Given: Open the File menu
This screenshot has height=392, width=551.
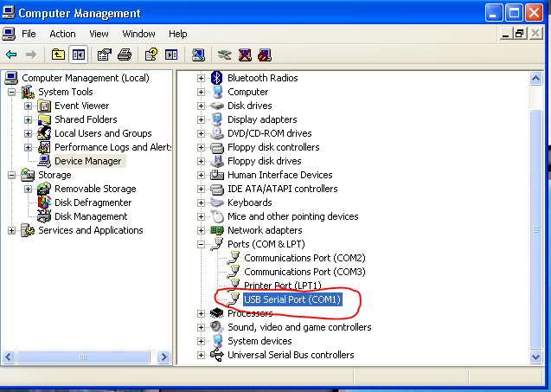Looking at the screenshot, I should tap(29, 34).
